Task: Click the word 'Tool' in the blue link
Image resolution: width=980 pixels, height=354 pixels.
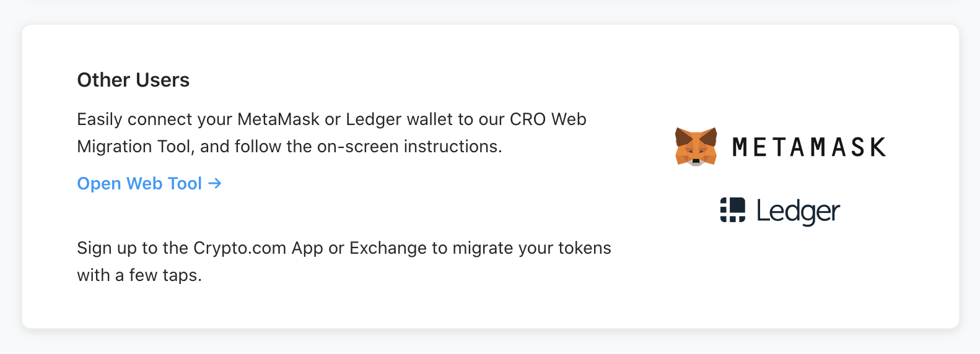Action: pyautogui.click(x=185, y=184)
